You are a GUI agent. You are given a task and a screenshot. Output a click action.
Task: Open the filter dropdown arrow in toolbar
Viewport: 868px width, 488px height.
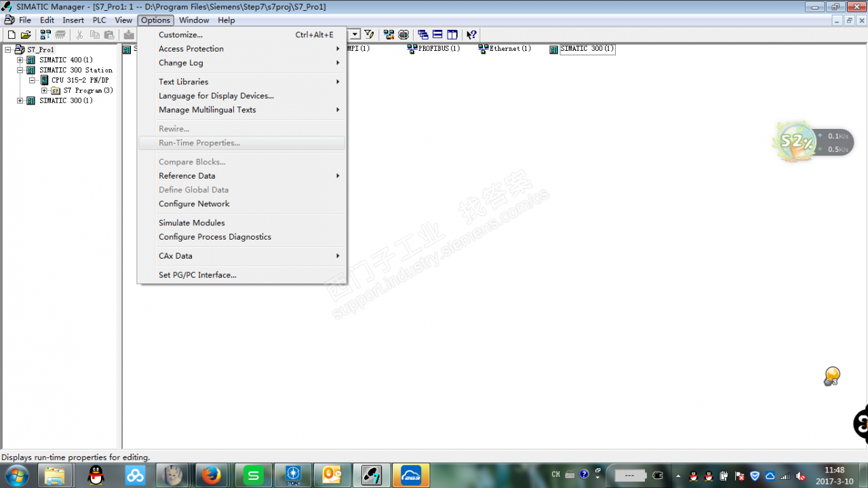355,35
